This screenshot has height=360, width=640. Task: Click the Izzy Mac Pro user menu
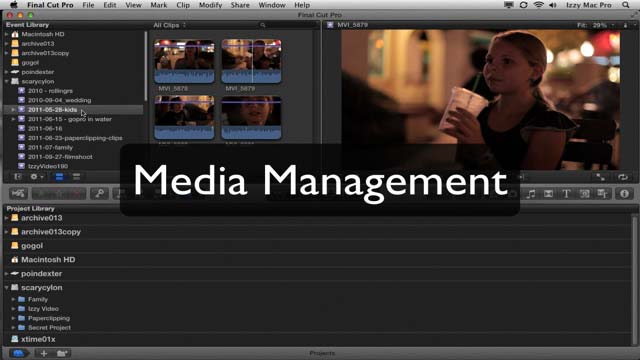(589, 5)
